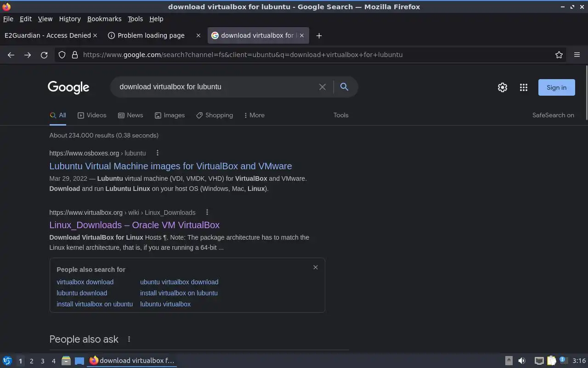Open the View menu
Image resolution: width=588 pixels, height=368 pixels.
click(45, 19)
